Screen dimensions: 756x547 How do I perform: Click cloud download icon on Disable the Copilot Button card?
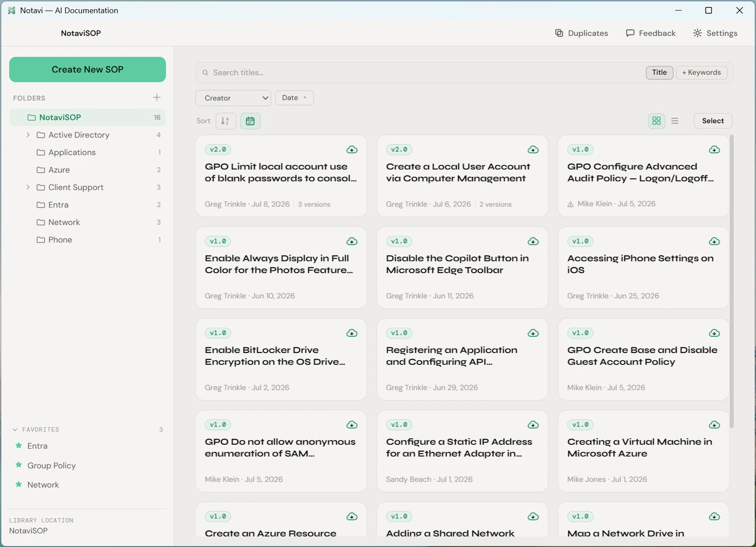[x=533, y=241]
